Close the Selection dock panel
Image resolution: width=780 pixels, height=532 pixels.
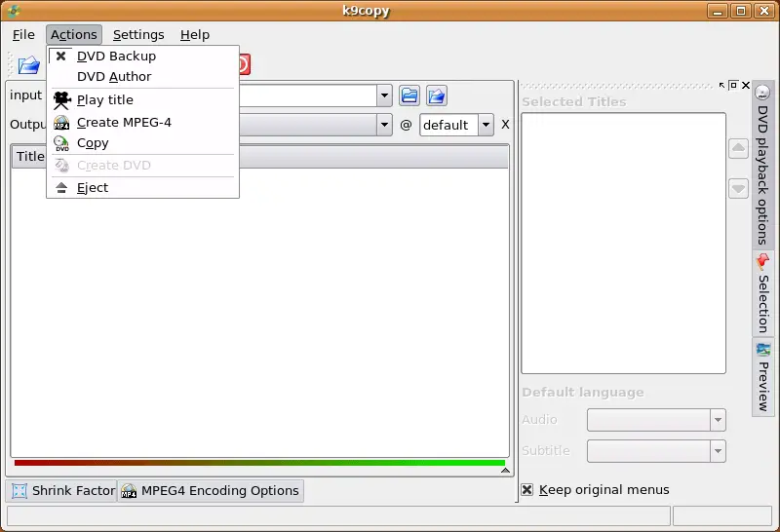tap(746, 86)
